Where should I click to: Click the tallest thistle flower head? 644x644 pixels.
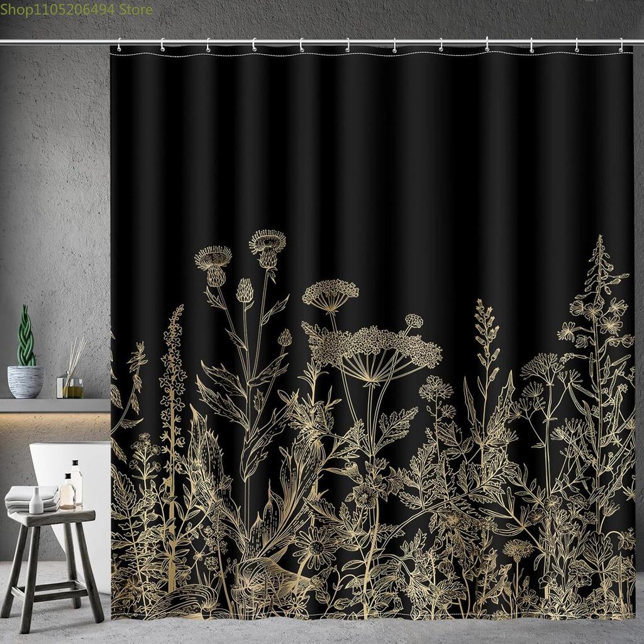tap(267, 245)
